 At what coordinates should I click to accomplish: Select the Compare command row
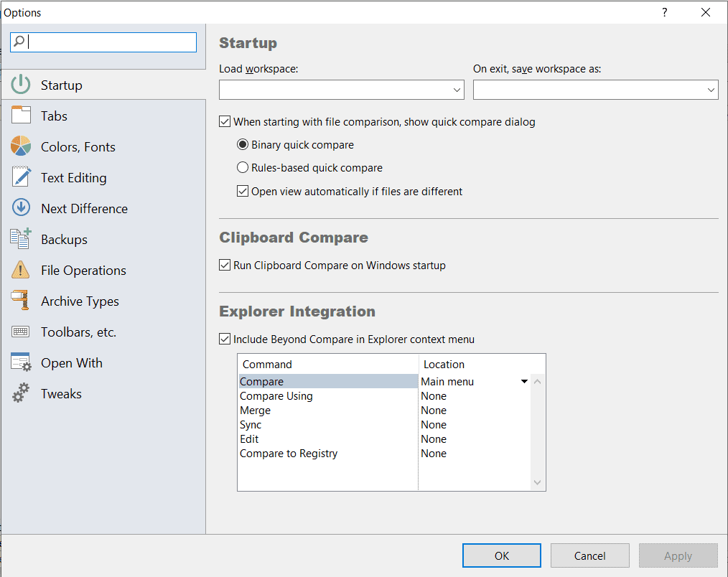coord(328,381)
